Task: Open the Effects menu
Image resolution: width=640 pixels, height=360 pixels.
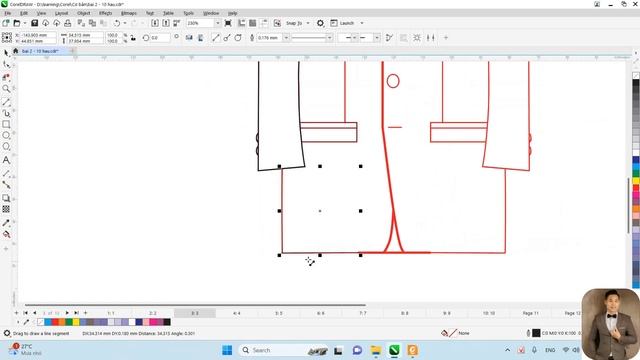Action: coord(105,13)
